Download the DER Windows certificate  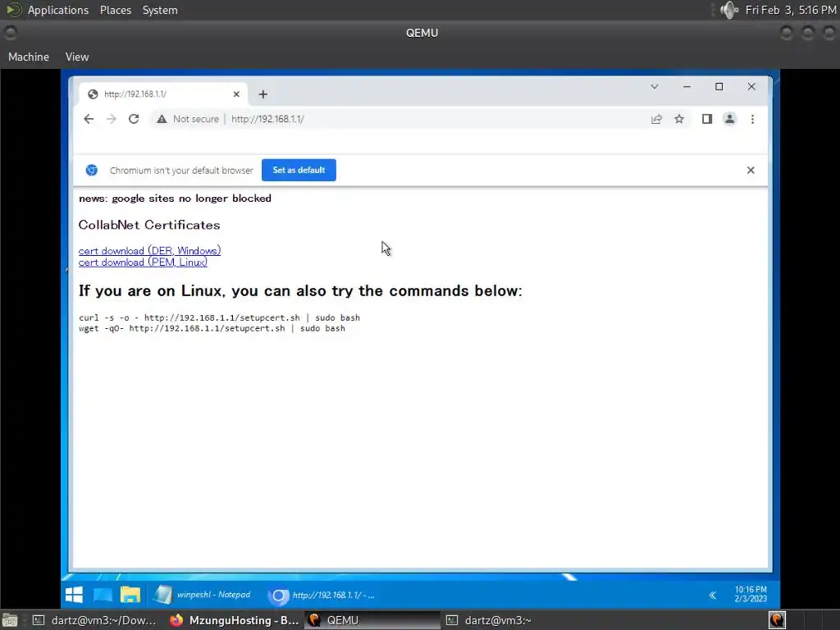pyautogui.click(x=149, y=251)
